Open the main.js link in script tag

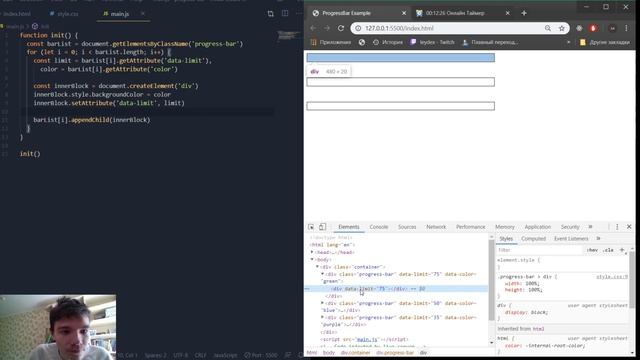point(367,339)
